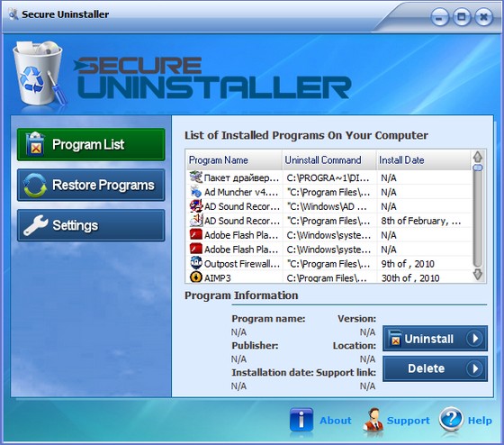Image resolution: width=504 pixels, height=445 pixels.
Task: Click the Program List trash can icon
Action: (x=35, y=144)
